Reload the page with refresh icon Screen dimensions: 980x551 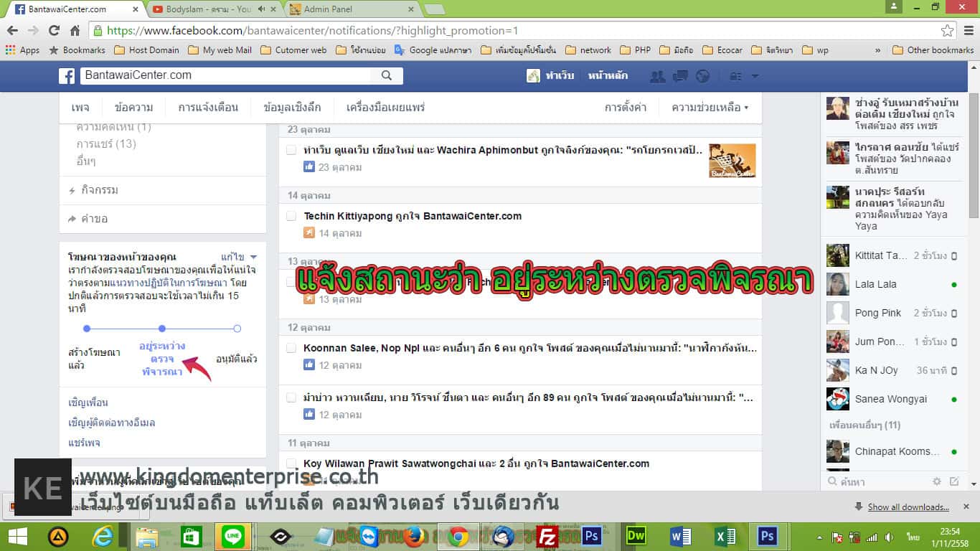(x=54, y=31)
